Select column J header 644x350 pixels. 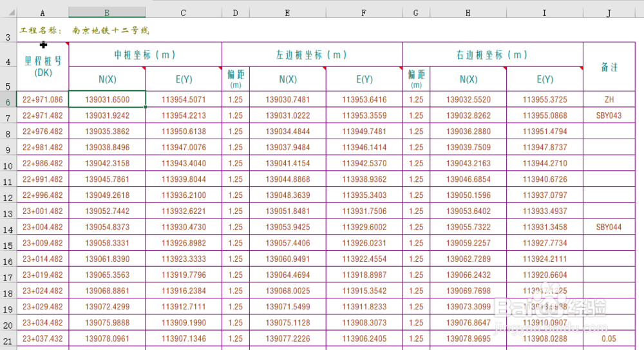(x=609, y=13)
